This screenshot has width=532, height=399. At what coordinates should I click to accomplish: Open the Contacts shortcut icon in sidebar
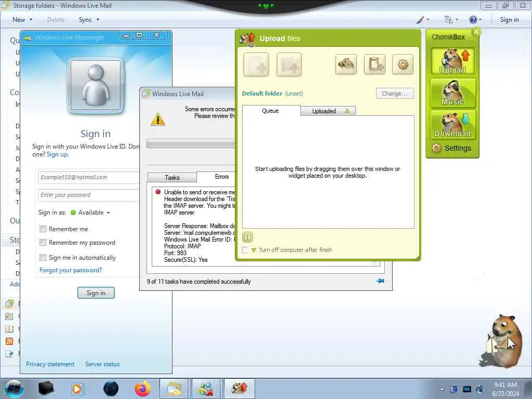[x=9, y=329]
